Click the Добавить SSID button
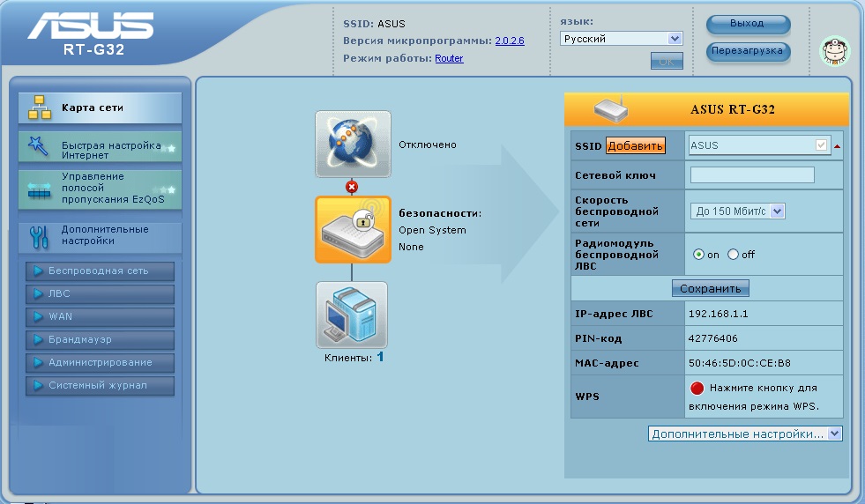 coord(636,145)
